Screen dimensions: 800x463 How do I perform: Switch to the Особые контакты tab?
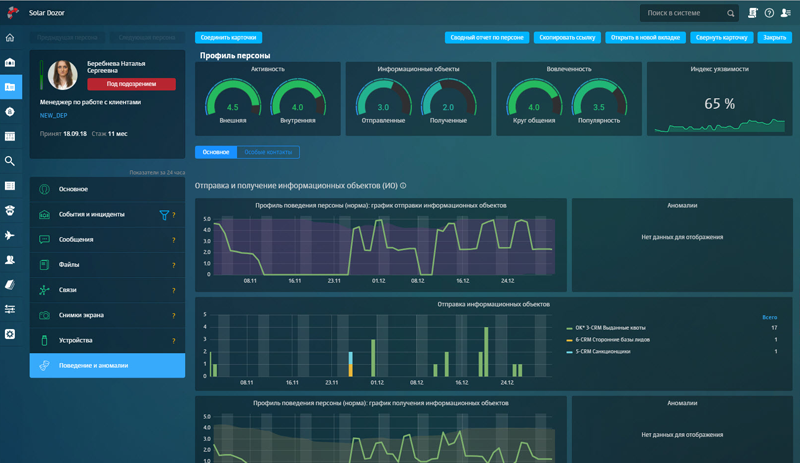point(268,152)
